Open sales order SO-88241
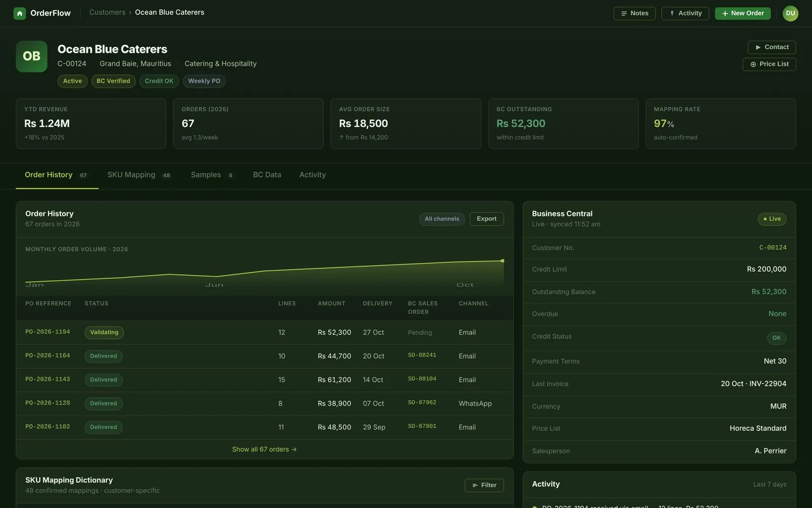Image resolution: width=812 pixels, height=508 pixels. click(422, 355)
